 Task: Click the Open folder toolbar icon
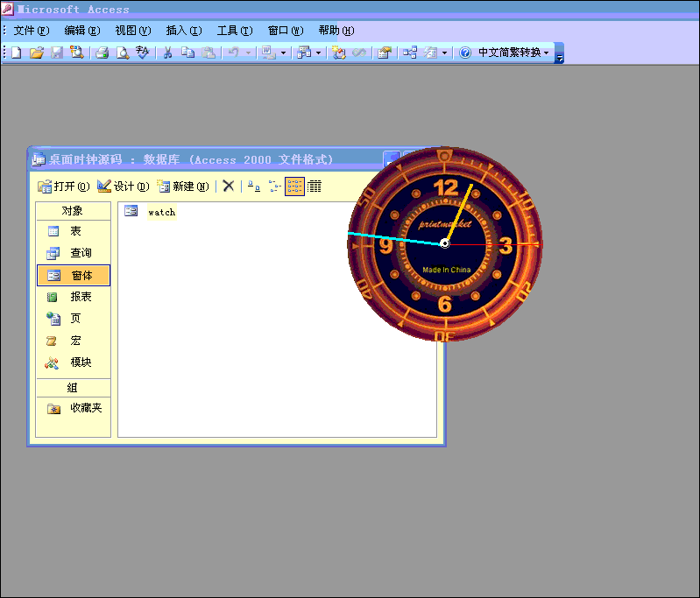click(37, 53)
